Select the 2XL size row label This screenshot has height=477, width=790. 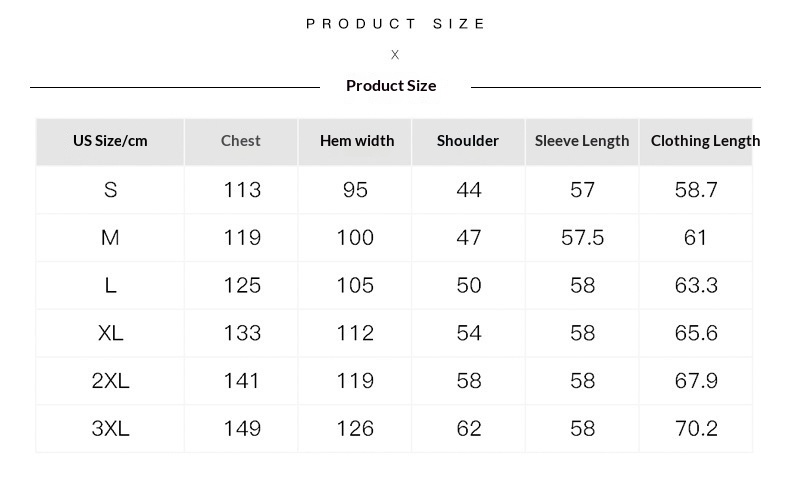coord(111,381)
